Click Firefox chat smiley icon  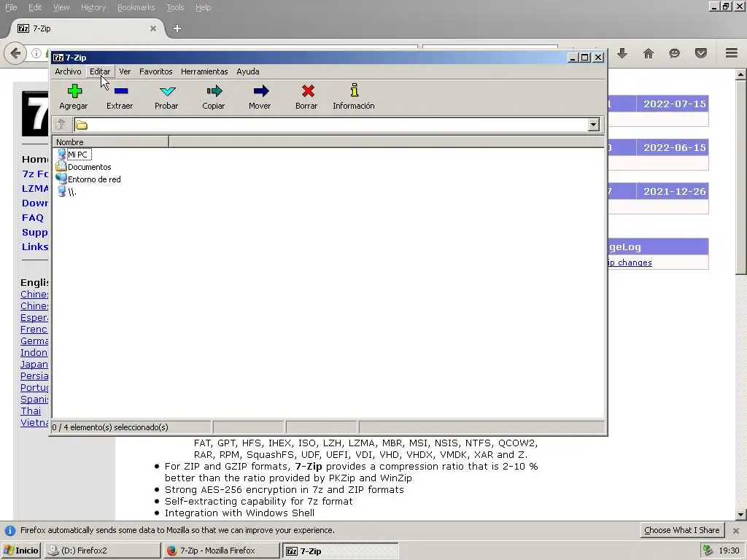pyautogui.click(x=674, y=53)
